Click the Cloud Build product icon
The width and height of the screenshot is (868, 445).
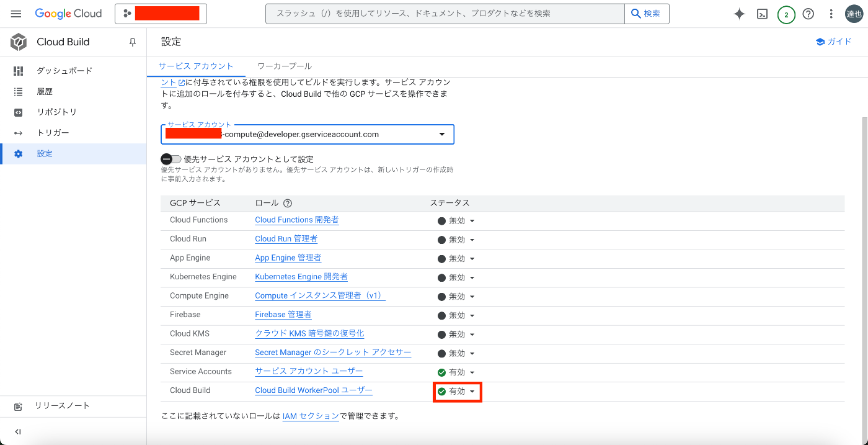[x=19, y=42]
